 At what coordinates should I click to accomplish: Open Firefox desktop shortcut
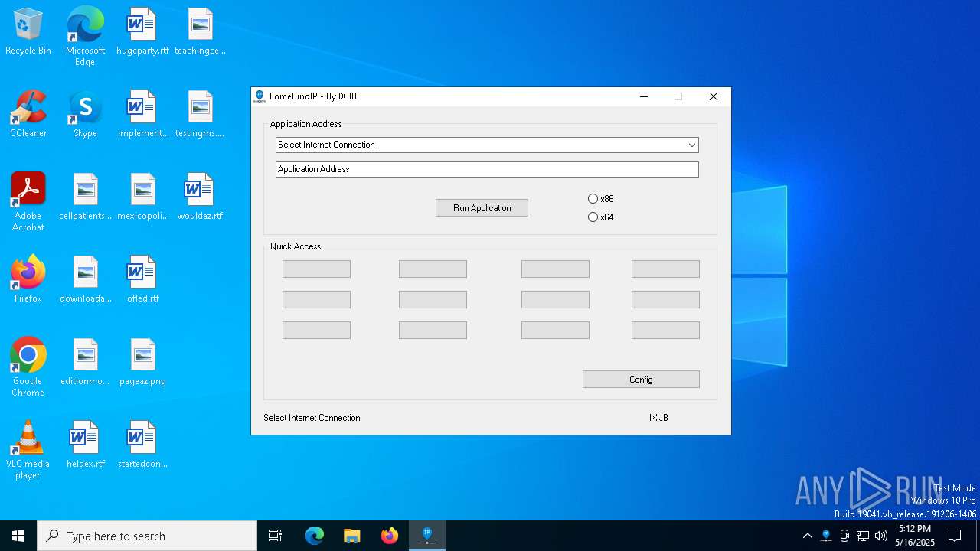coord(28,280)
